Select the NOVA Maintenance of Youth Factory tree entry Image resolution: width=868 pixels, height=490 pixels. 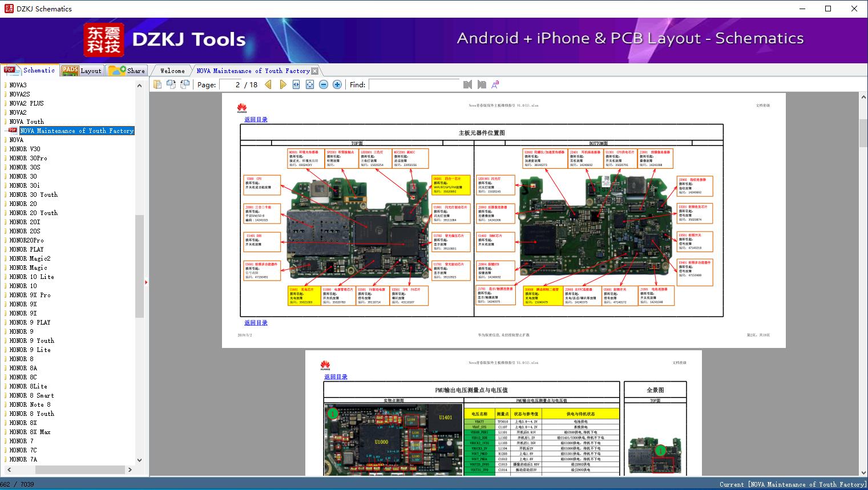click(x=77, y=131)
